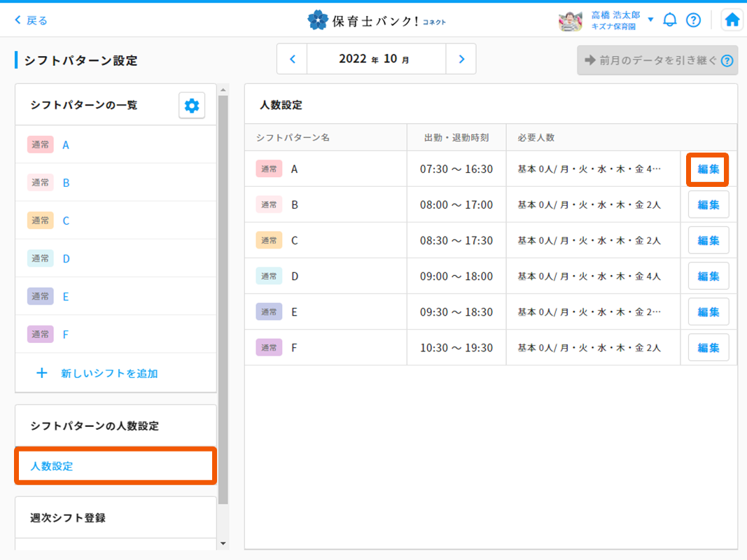This screenshot has height=560, width=747.
Task: Open the notification bell
Action: pos(670,20)
